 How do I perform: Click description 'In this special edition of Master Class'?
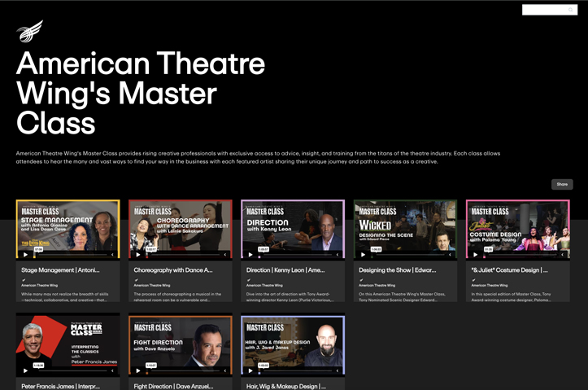click(511, 297)
